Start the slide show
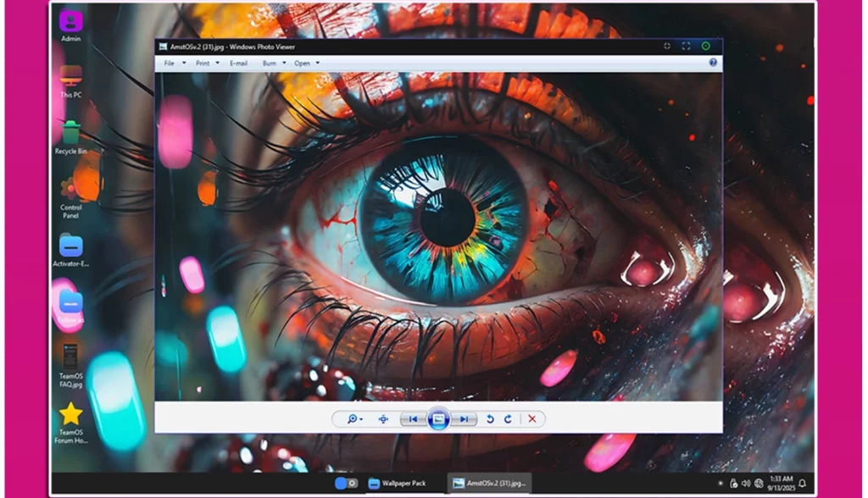The width and height of the screenshot is (868, 498). (x=438, y=419)
